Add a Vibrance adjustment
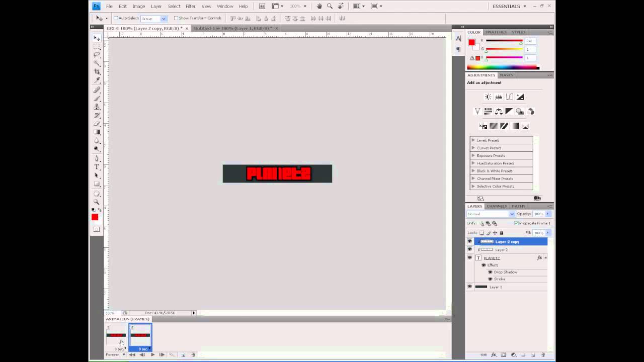This screenshot has height=362, width=644. point(477,112)
